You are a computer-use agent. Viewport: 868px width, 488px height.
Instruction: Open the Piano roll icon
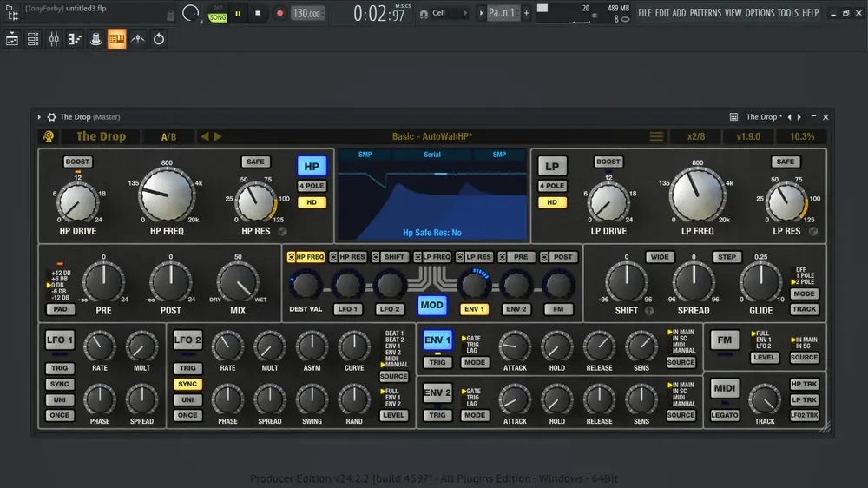click(x=75, y=39)
